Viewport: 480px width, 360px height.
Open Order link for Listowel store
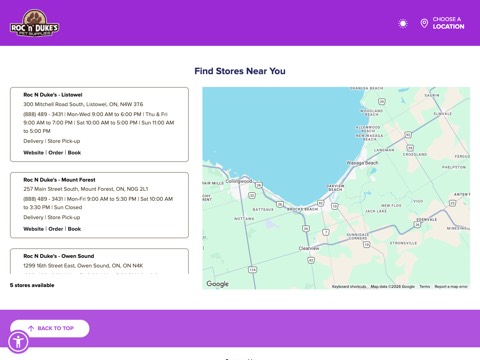[x=56, y=153]
